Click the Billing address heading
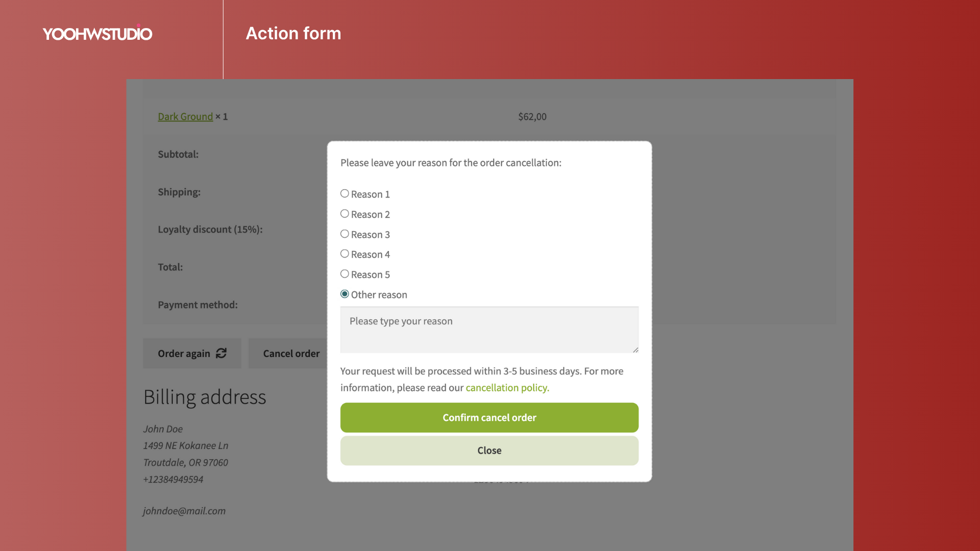The height and width of the screenshot is (551, 980). click(205, 397)
